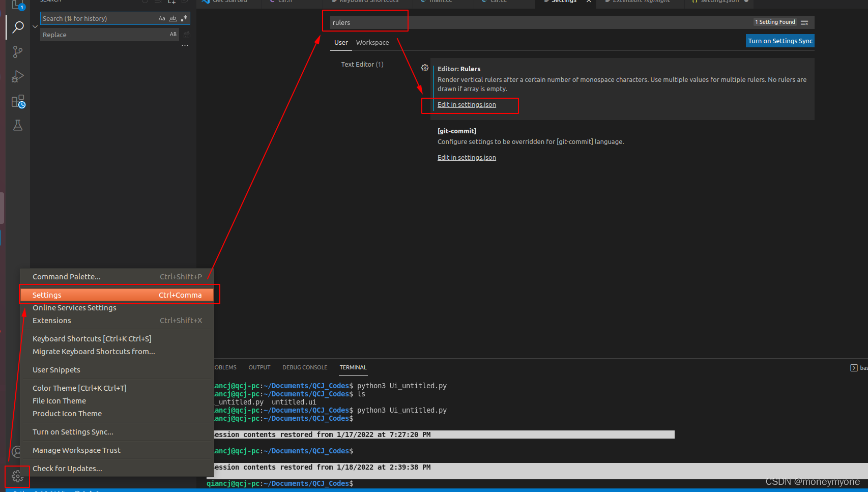Open the Source Control view
This screenshot has width=868, height=492.
(x=18, y=51)
